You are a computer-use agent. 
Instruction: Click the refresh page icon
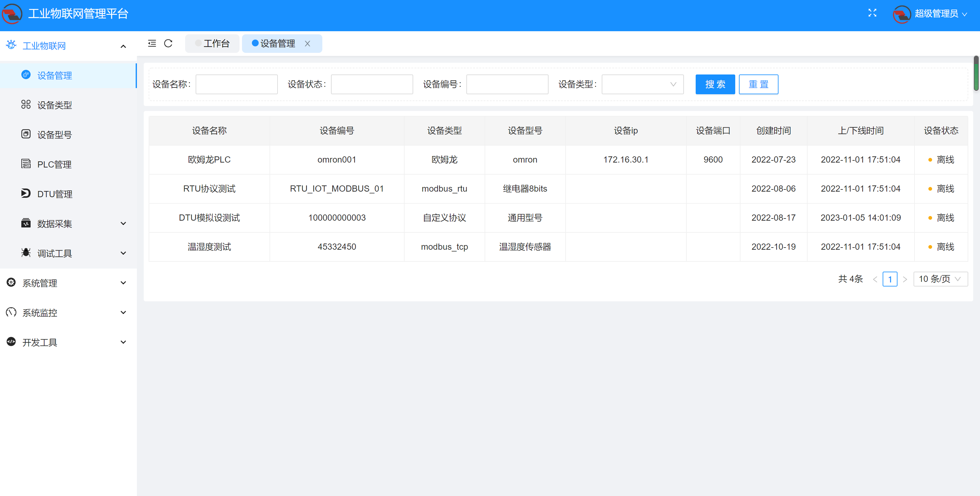pos(168,43)
